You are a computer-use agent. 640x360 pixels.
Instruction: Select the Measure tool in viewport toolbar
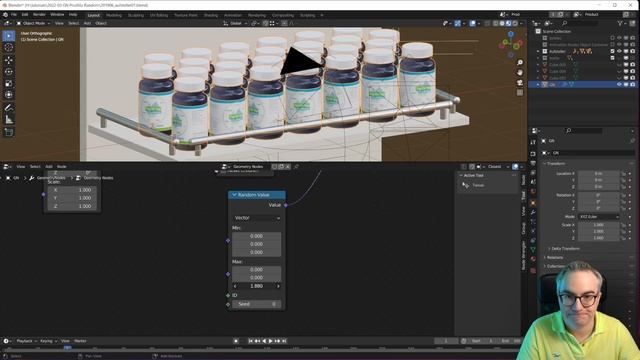click(x=9, y=120)
